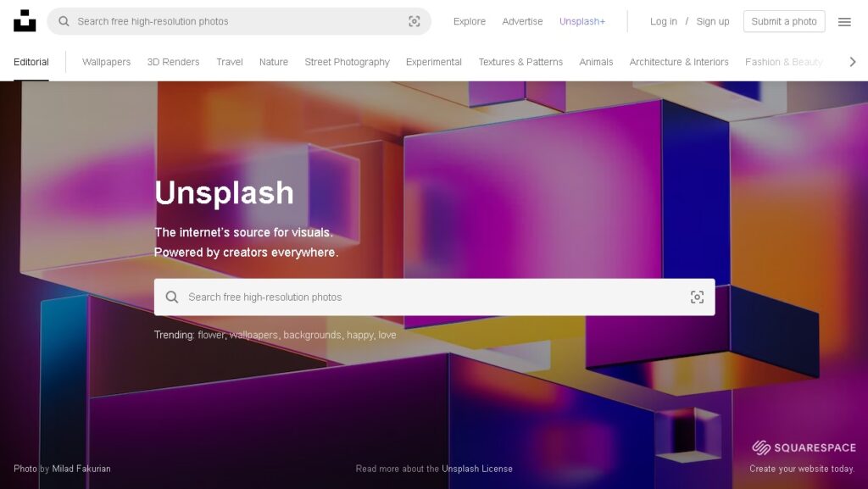Select the Travel tab
The width and height of the screenshot is (868, 489).
[230, 62]
